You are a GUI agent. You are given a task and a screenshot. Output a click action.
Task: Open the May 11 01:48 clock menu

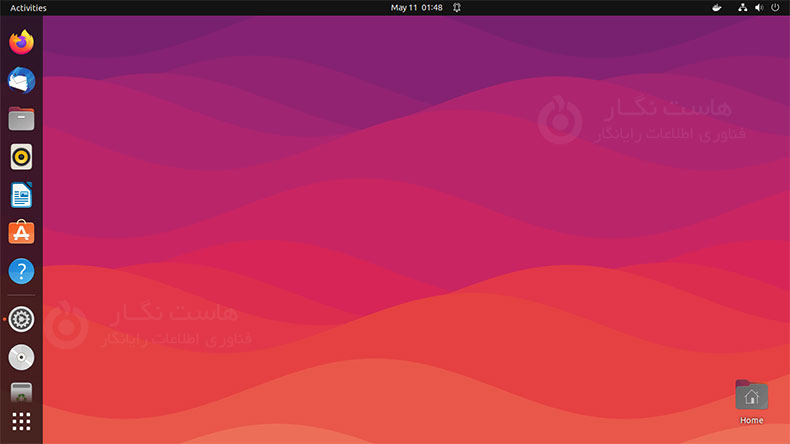click(x=416, y=8)
